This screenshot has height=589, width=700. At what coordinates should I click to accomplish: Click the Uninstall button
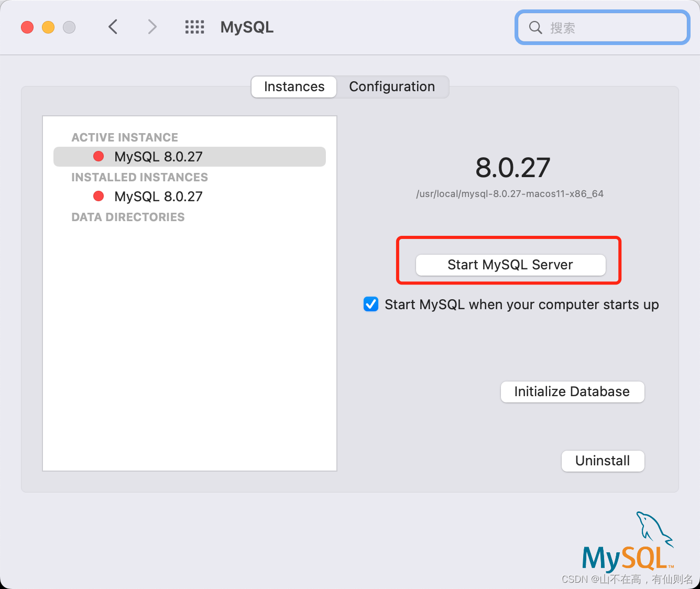pyautogui.click(x=603, y=461)
